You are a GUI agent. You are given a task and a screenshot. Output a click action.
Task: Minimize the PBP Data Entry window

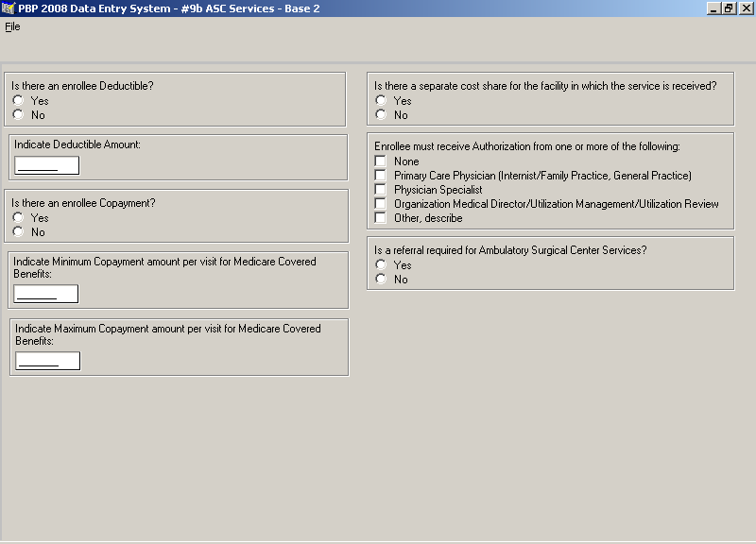(x=713, y=8)
